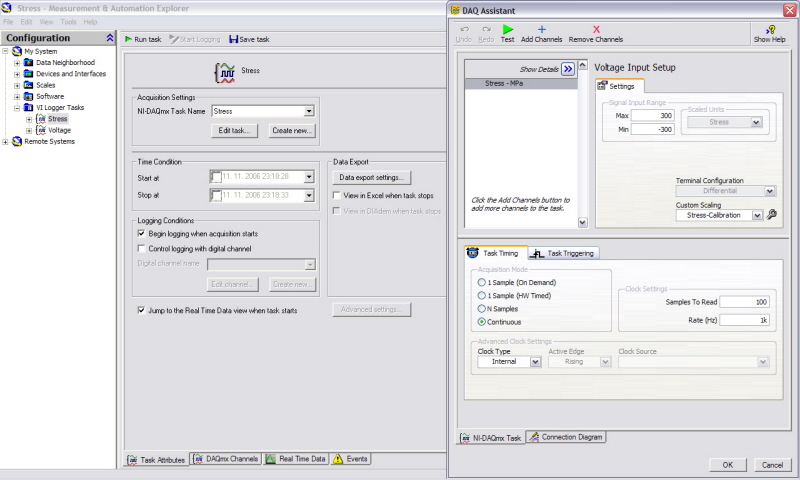
Task: Click the Data export settings button
Action: coord(370,177)
